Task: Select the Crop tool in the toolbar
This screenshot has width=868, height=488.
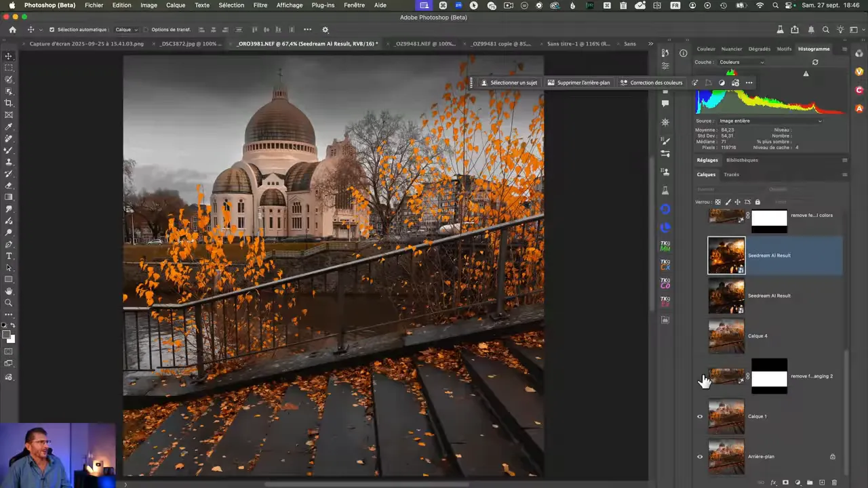Action: pyautogui.click(x=9, y=103)
